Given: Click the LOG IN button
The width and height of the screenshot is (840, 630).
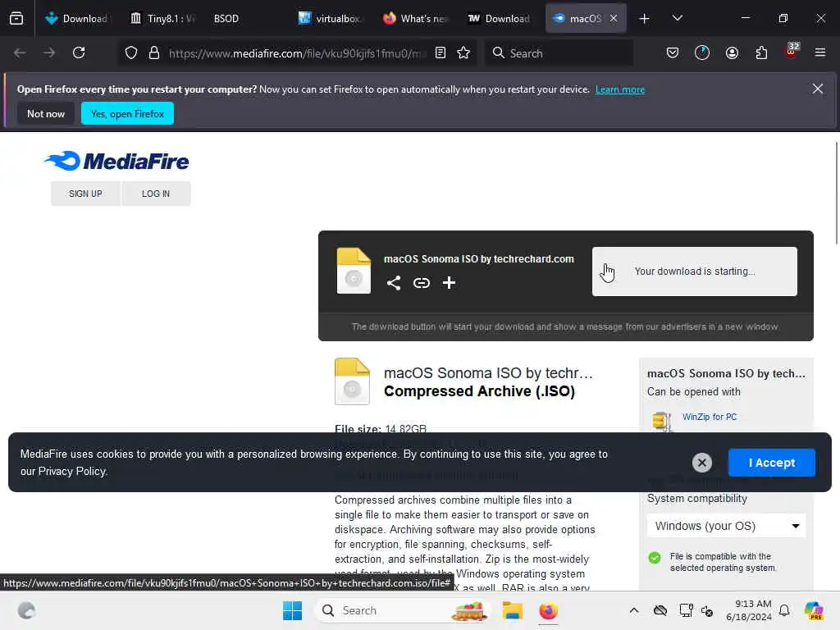Looking at the screenshot, I should click(156, 194).
